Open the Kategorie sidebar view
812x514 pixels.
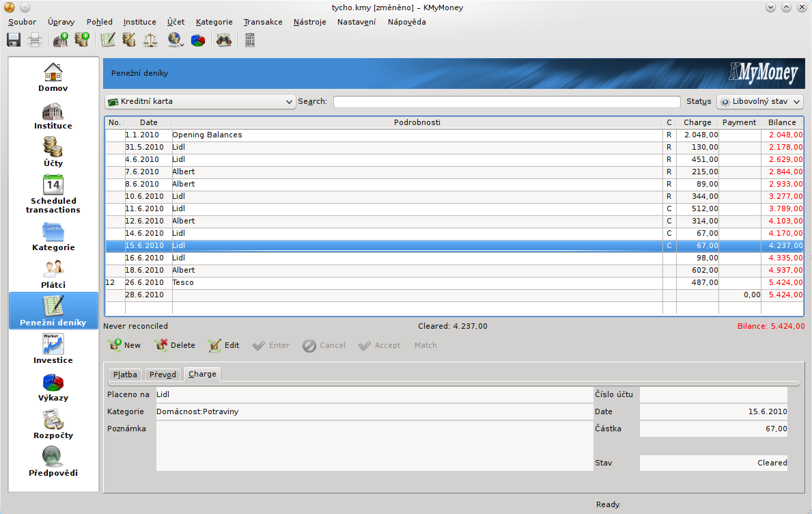(53, 236)
